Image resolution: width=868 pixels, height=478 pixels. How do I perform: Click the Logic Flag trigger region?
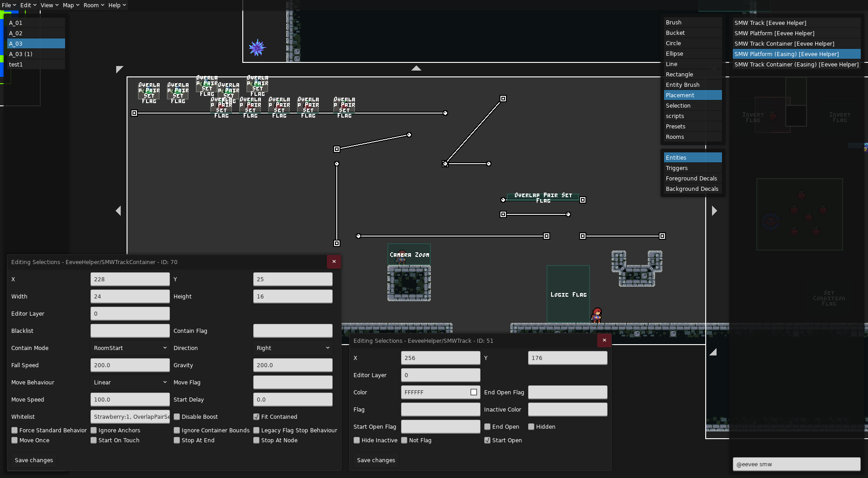coord(568,294)
